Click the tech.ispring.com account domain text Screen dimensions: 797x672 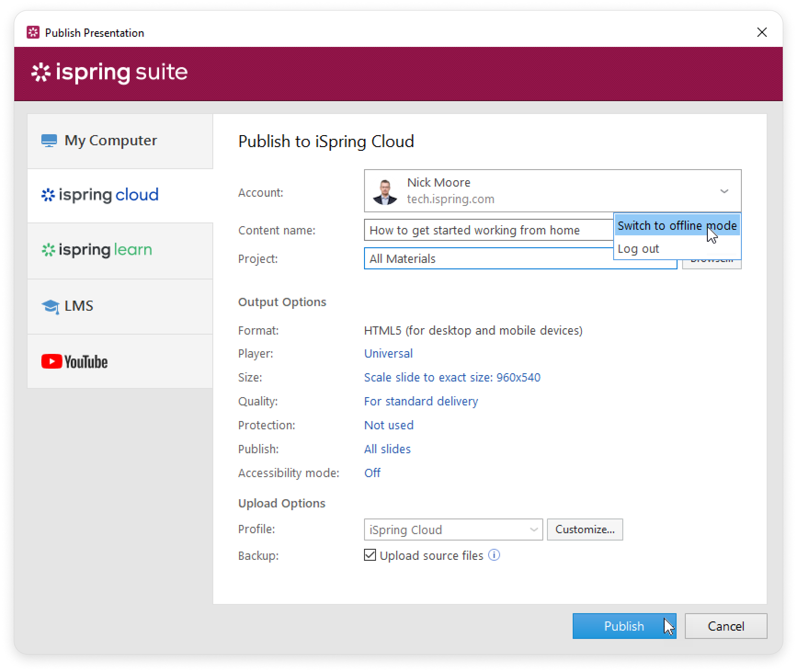[450, 199]
